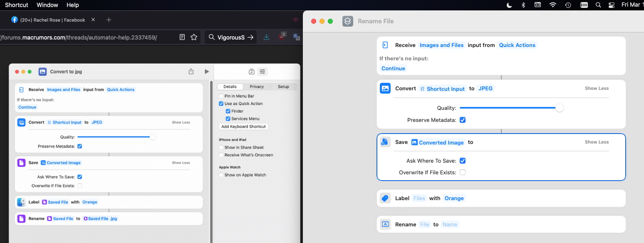Check Receive What's Onscreen checkbox
The image size is (644, 243).
tap(221, 155)
